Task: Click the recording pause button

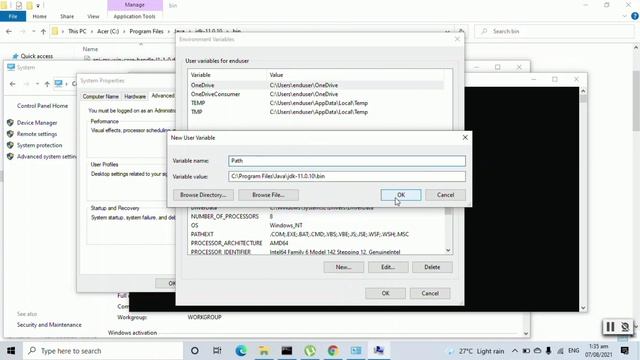Action: point(610,327)
